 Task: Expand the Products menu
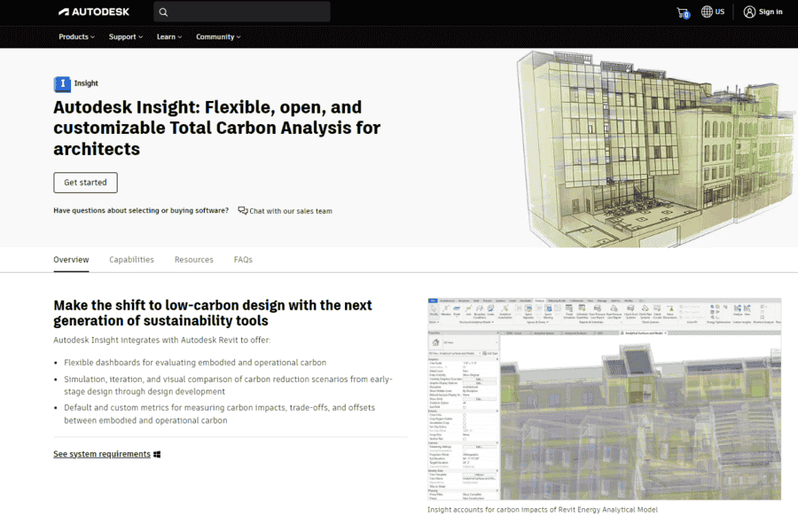click(x=76, y=36)
